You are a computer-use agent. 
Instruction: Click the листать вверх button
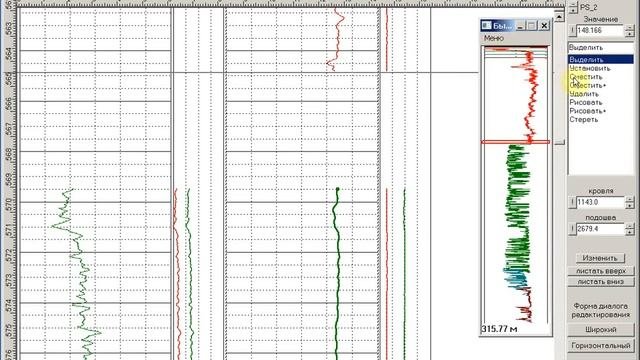pos(601,271)
